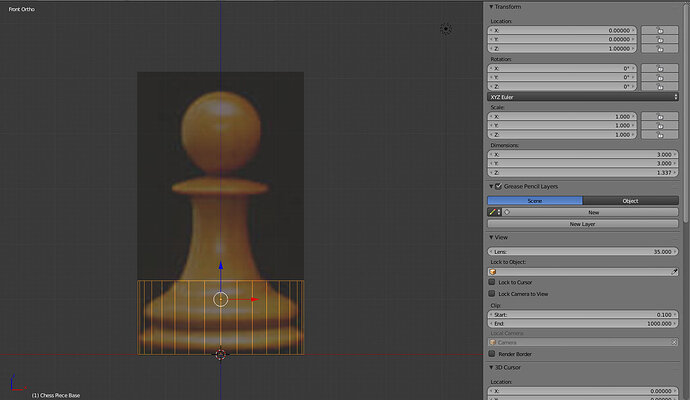Screen dimensions: 690x400
Task: Select the Scene grease pencil tab
Action: pyautogui.click(x=534, y=200)
